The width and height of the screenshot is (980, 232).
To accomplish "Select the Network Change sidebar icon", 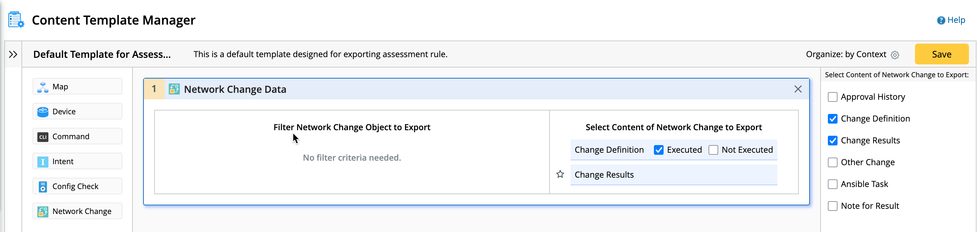I will click(43, 212).
